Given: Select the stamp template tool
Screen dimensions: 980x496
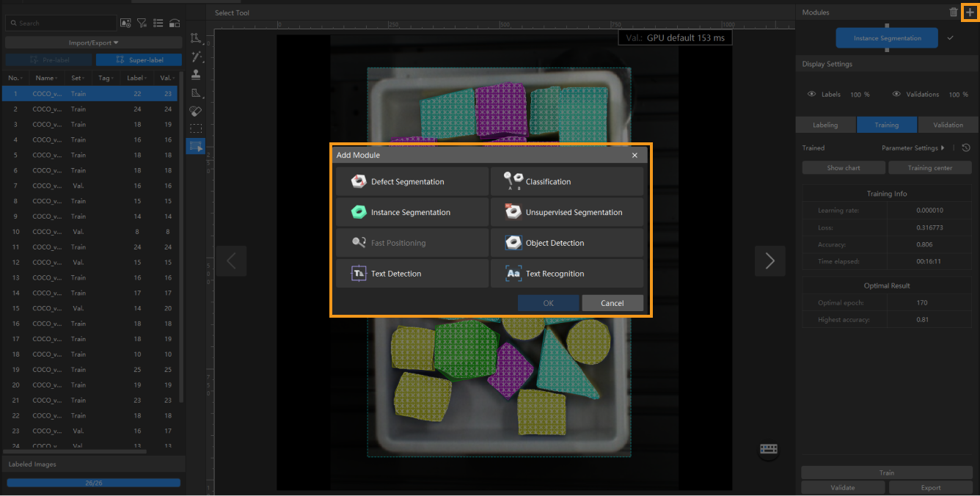Looking at the screenshot, I should coord(195,75).
